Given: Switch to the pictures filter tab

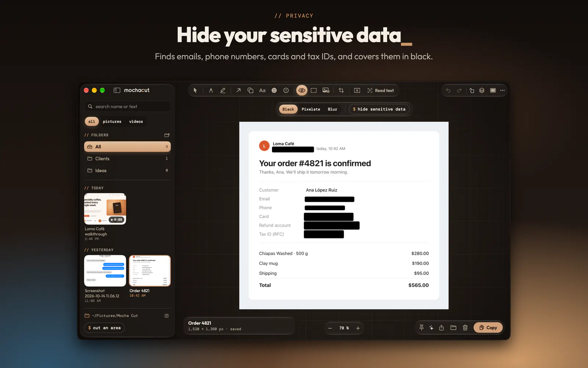Looking at the screenshot, I should (x=112, y=121).
